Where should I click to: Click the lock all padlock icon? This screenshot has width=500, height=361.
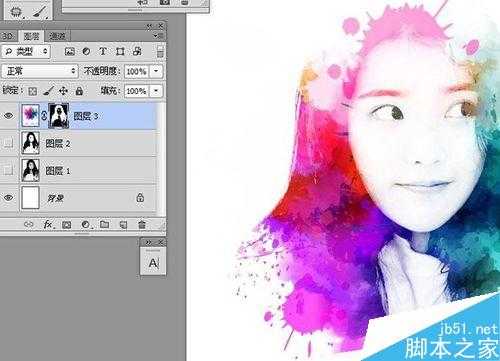79,91
